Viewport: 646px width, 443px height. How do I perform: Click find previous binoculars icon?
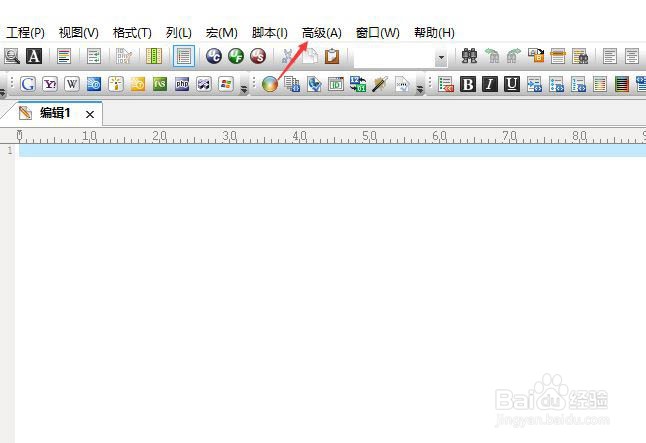pos(492,56)
